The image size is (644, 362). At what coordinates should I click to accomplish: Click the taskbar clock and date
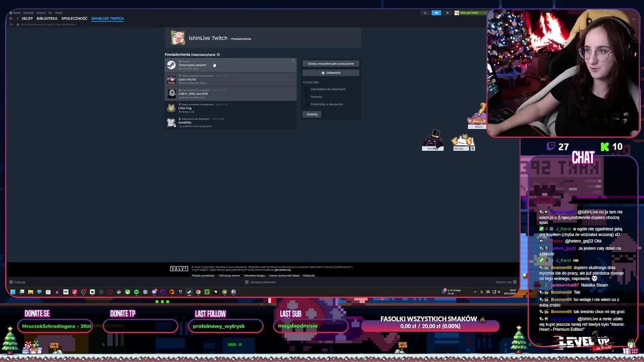tap(510, 292)
